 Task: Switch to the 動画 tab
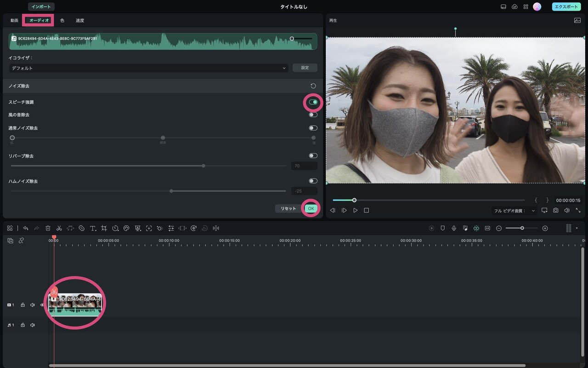click(x=14, y=20)
